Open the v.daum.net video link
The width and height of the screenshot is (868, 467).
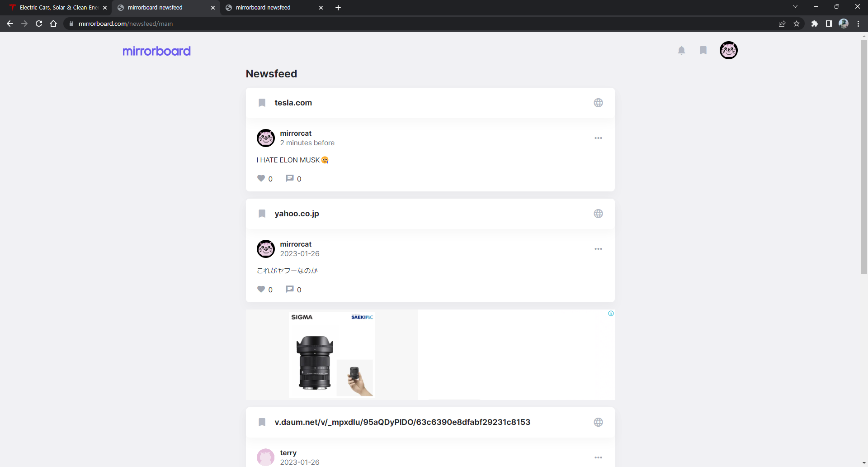point(402,422)
